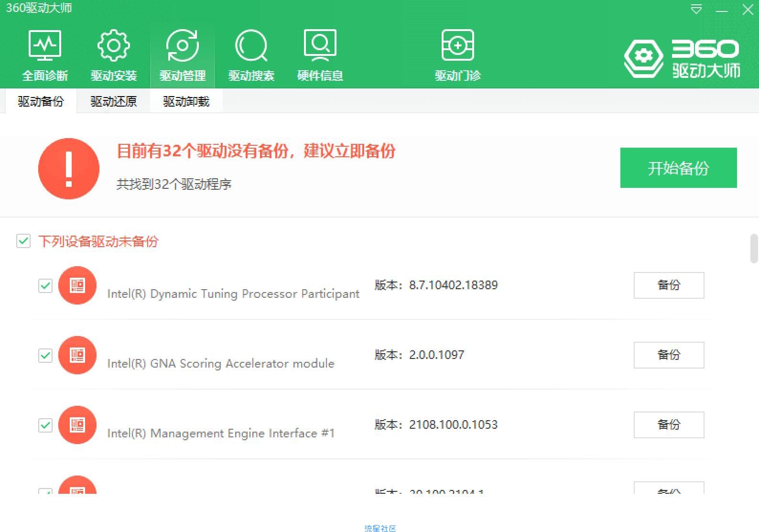This screenshot has height=532, width=759.
Task: Click the 360驱动大师 window title
Action: [x=39, y=8]
